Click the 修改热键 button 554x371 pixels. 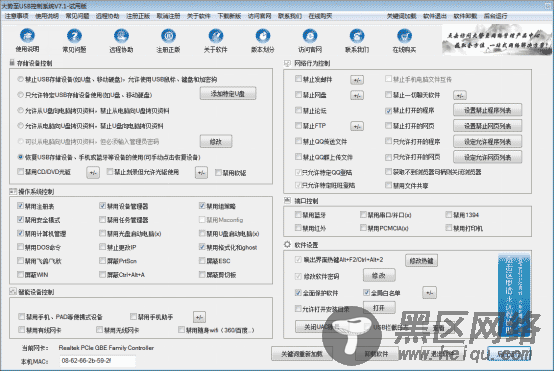(422, 261)
